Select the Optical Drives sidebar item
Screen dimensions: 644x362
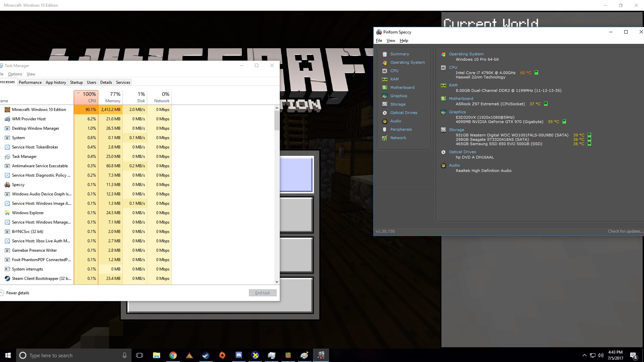[x=404, y=113]
